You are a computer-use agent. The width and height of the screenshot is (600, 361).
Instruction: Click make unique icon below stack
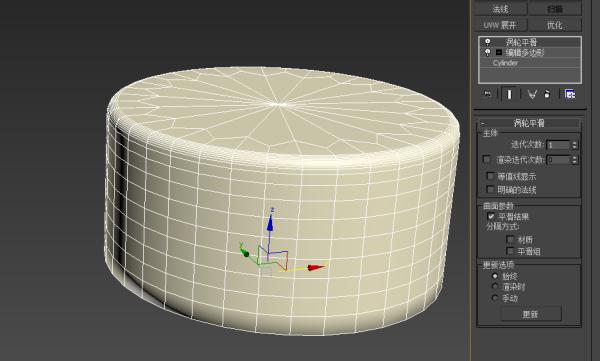pyautogui.click(x=532, y=94)
